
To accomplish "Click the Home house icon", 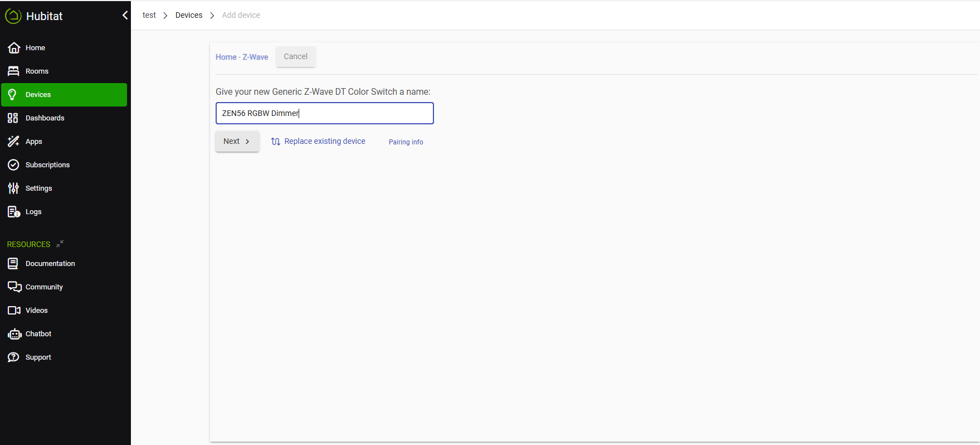I will pyautogui.click(x=14, y=48).
